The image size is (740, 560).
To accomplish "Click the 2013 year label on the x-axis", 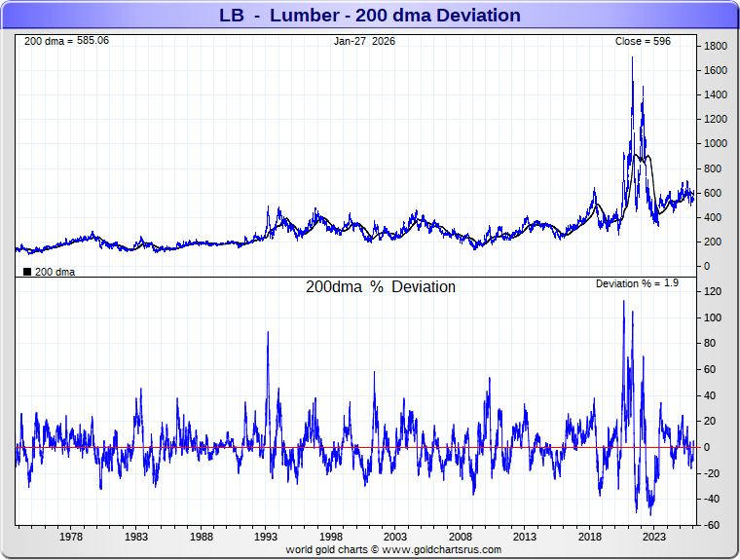I will [525, 537].
